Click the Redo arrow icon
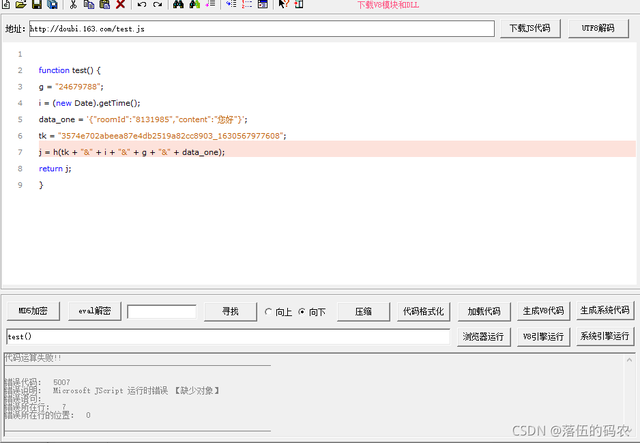 (157, 5)
